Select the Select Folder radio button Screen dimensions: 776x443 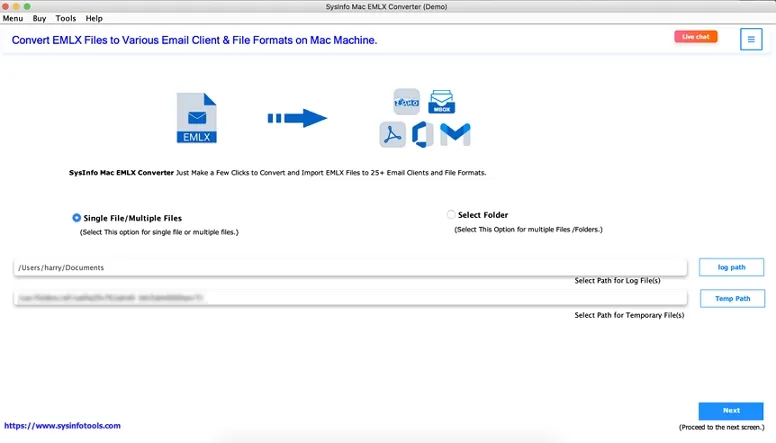[x=451, y=214]
